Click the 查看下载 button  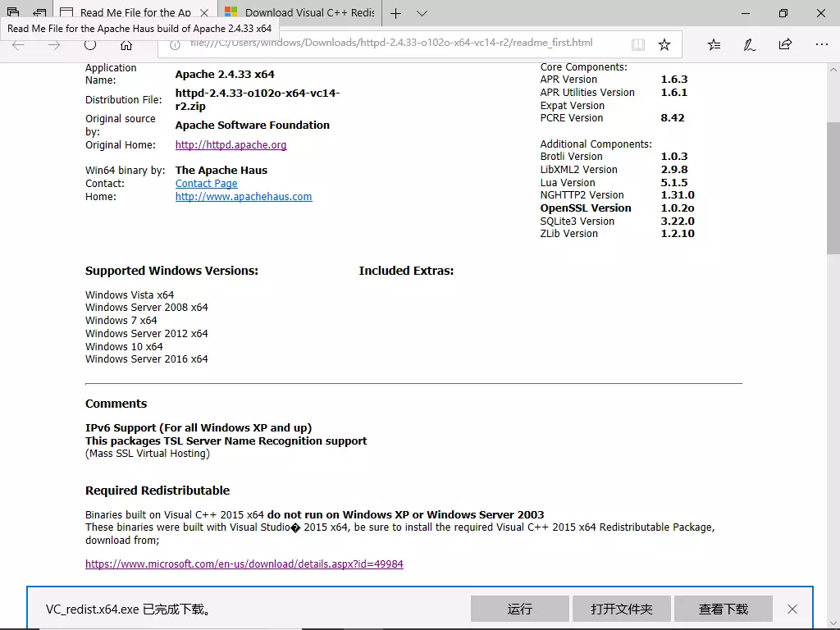724,609
